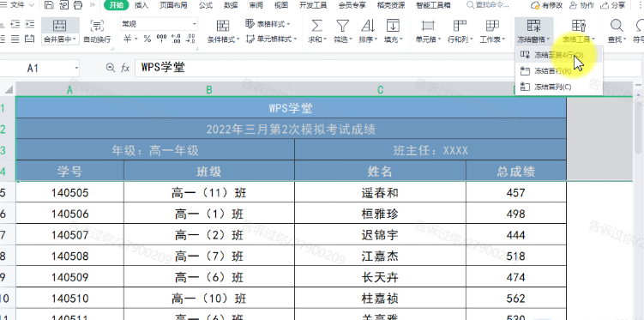Image resolution: width=644 pixels, height=320 pixels.
Task: Switch to the 公式 tab
Action: pos(205,5)
